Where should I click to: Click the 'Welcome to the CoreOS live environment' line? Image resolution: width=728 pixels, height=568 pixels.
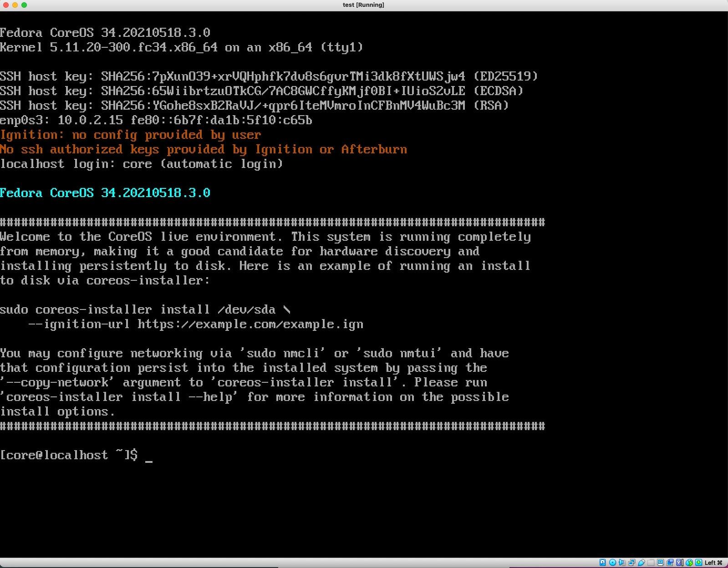[265, 237]
